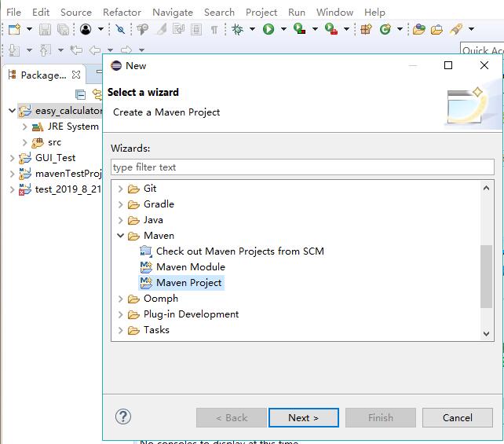Click the New wizard toolbar icon

pos(14,29)
